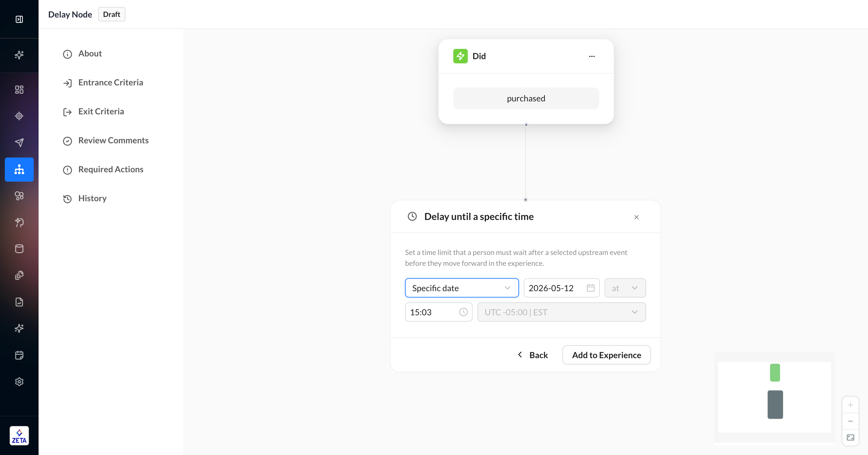Click the settings gear icon in sidebar

pos(19,381)
